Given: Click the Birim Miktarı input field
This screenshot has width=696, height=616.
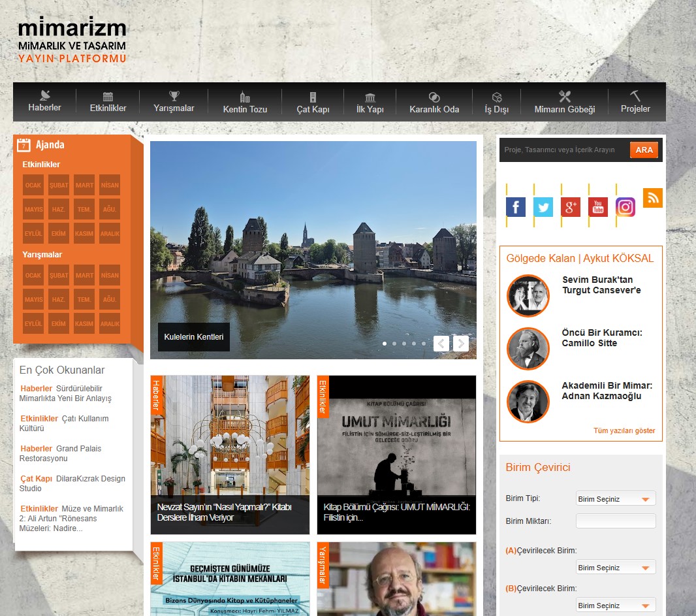Looking at the screenshot, I should (614, 521).
